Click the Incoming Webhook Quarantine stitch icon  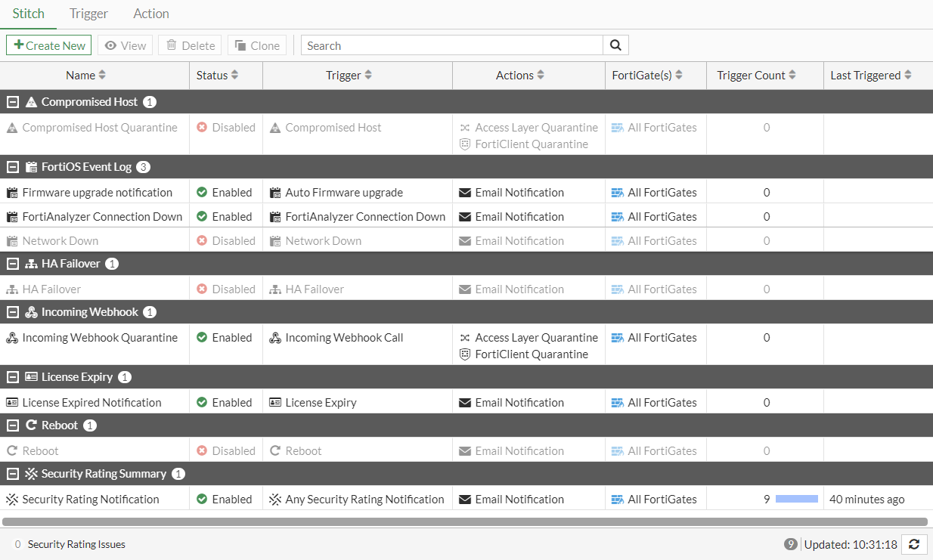(x=12, y=338)
